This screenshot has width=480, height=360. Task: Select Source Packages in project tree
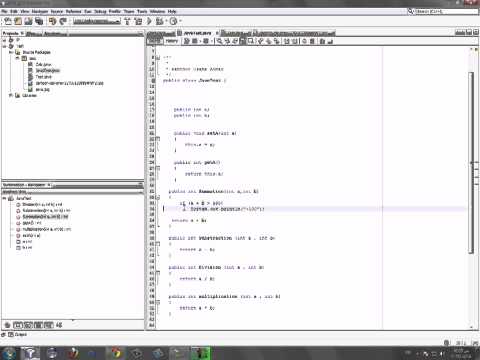click(36, 52)
